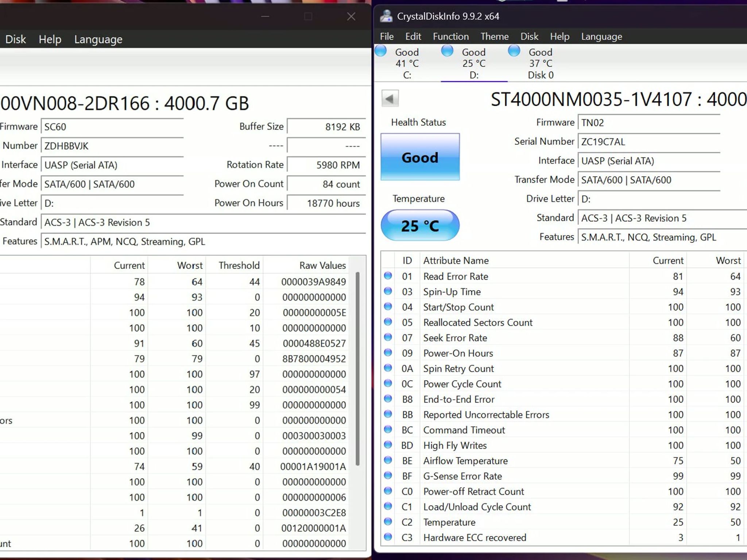Click the vertical scrollbar in left window's attribute list
Image resolution: width=747 pixels, height=560 pixels.
(357, 368)
